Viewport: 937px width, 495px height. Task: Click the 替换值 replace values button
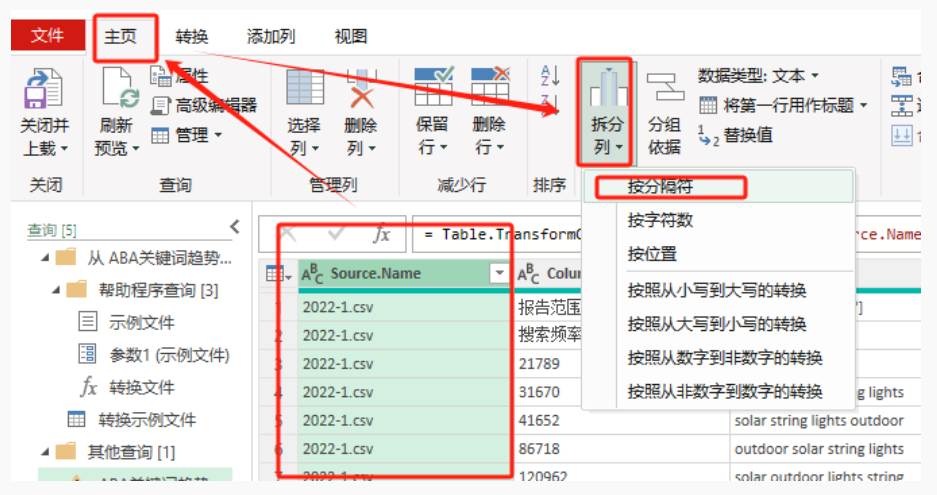[x=736, y=135]
